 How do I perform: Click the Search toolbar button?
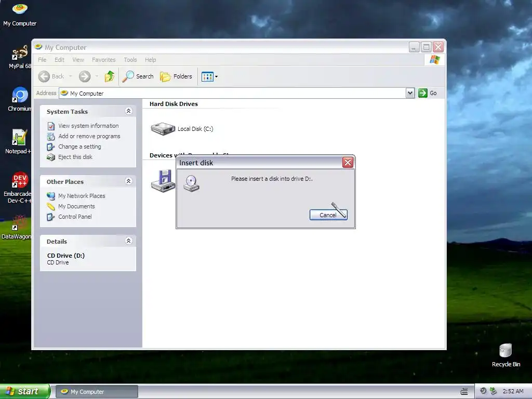[138, 76]
